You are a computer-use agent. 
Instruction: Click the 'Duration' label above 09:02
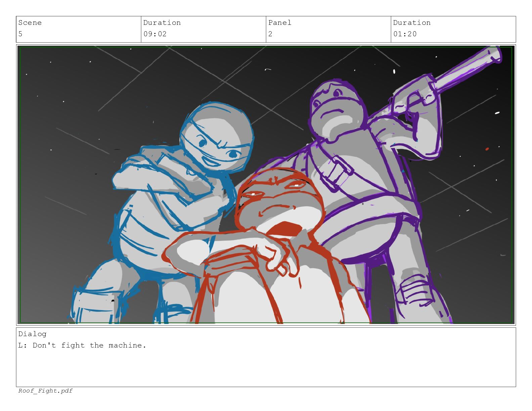click(162, 23)
